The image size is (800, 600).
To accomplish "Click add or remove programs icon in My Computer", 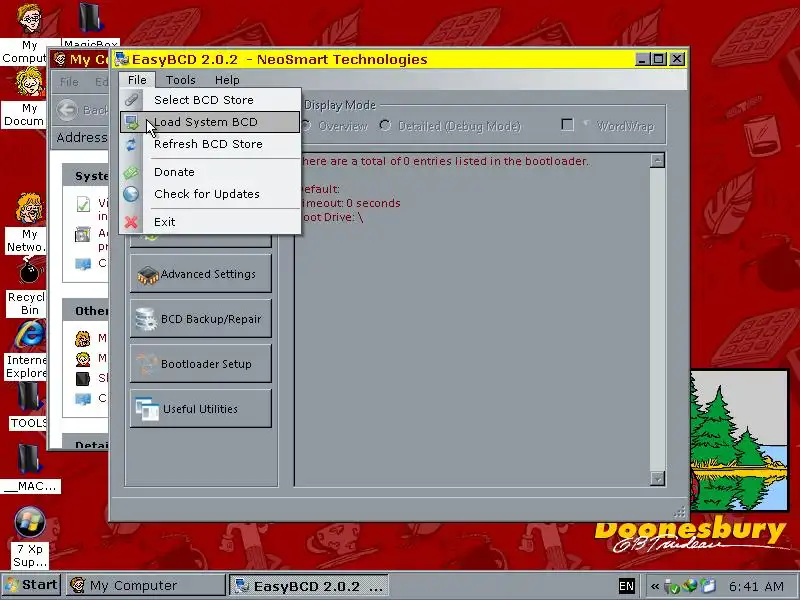I will tap(83, 234).
